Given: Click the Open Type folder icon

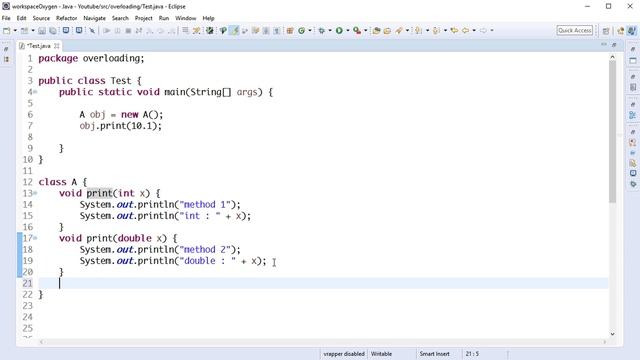Looking at the screenshot, I should coord(376,31).
